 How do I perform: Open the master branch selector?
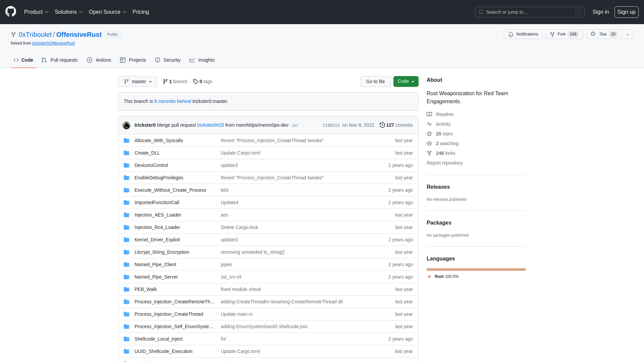[x=138, y=81]
